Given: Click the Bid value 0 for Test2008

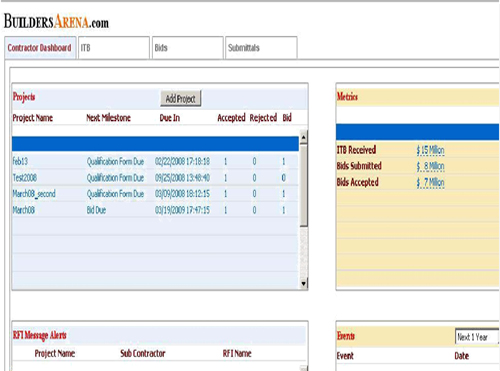Looking at the screenshot, I should 284,178.
